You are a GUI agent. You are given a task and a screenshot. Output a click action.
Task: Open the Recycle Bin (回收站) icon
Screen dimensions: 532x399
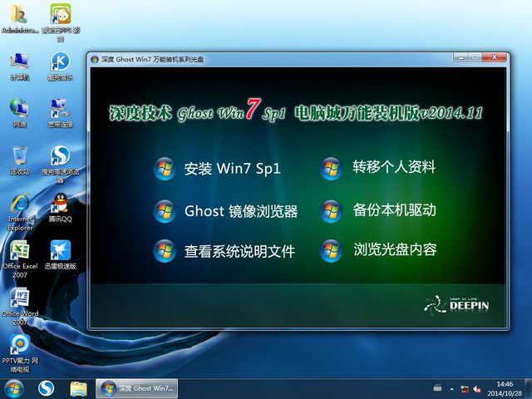point(20,160)
